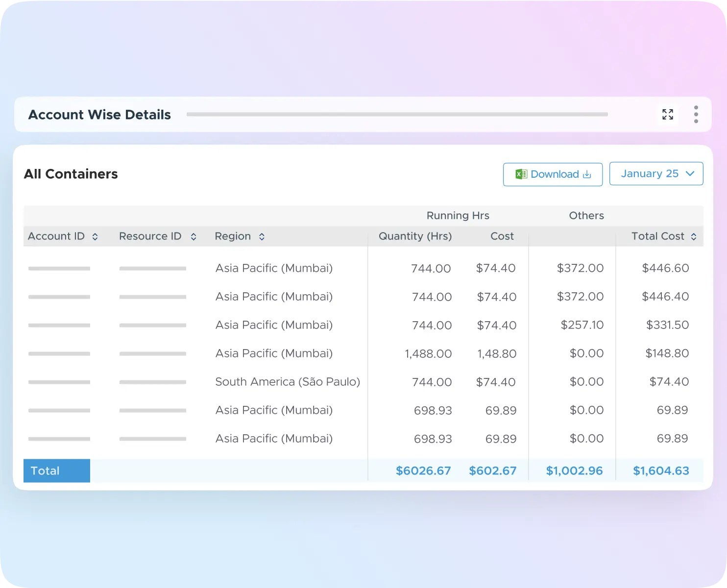
Task: Click the Total row label
Action: (x=56, y=471)
